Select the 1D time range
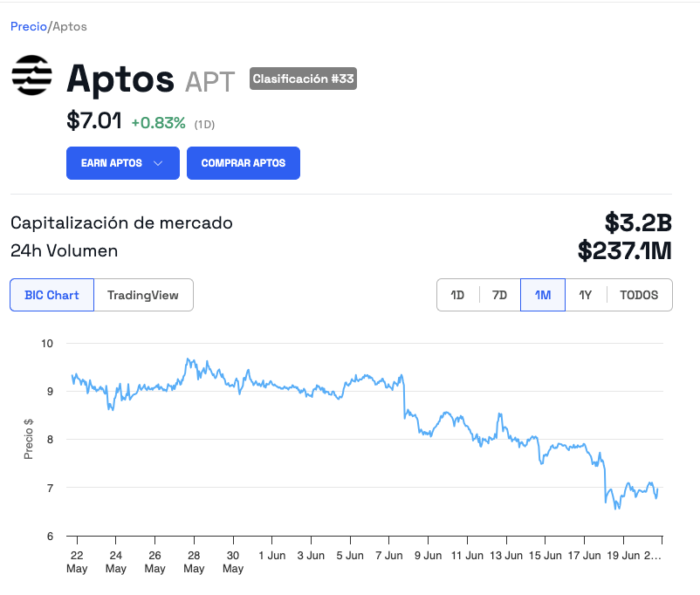The width and height of the screenshot is (700, 595). tap(457, 295)
